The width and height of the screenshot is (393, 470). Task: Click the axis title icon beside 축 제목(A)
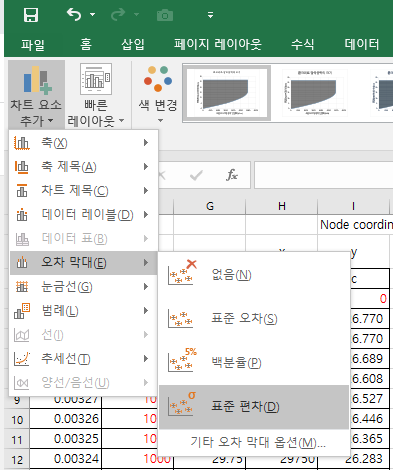(x=22, y=167)
